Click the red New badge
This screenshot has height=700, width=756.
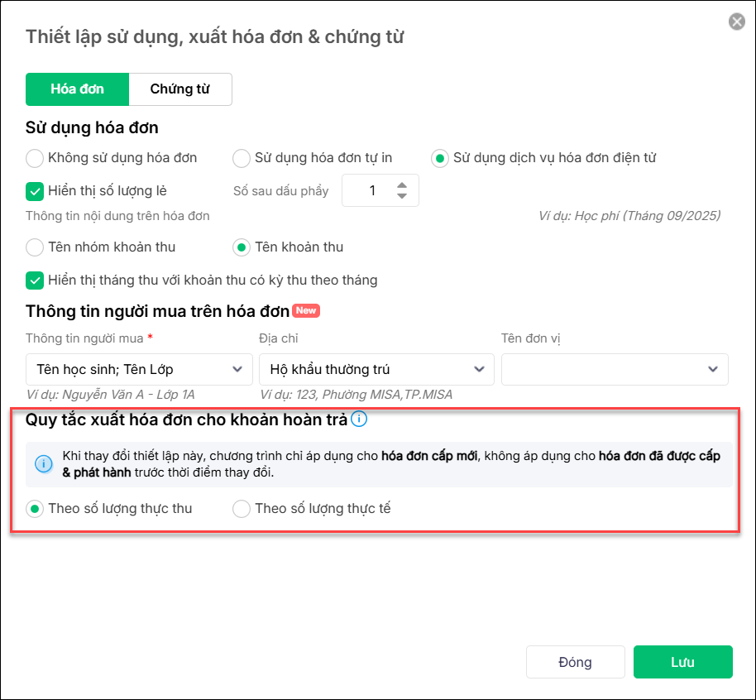tap(306, 311)
